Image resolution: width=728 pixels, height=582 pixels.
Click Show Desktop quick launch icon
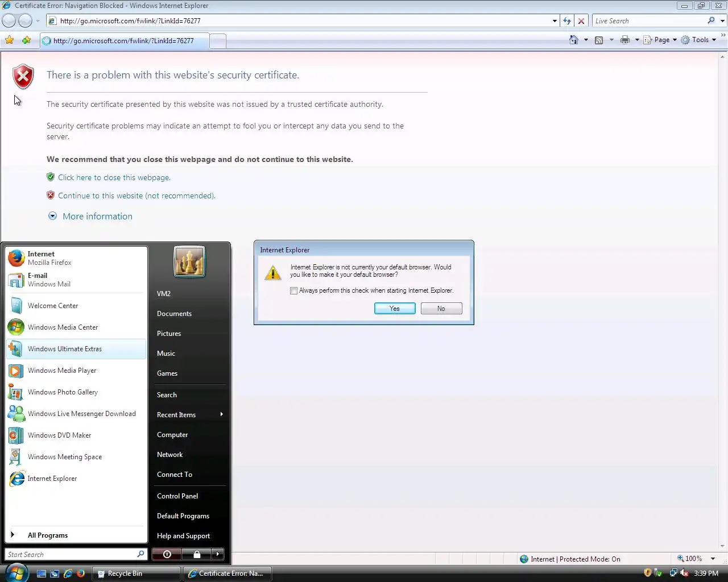click(42, 573)
